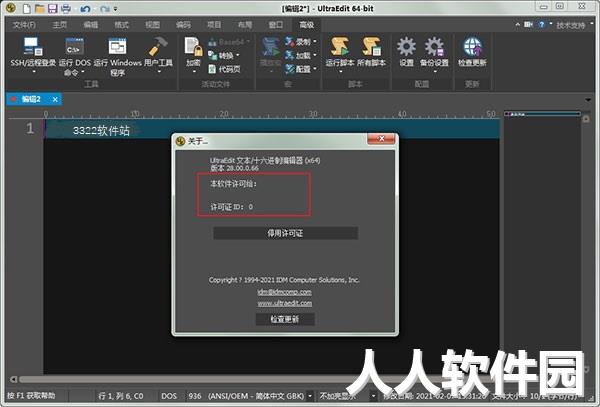Image resolution: width=600 pixels, height=407 pixels.
Task: Click the 检查更新 globe icon in ribbon
Action: 472,47
